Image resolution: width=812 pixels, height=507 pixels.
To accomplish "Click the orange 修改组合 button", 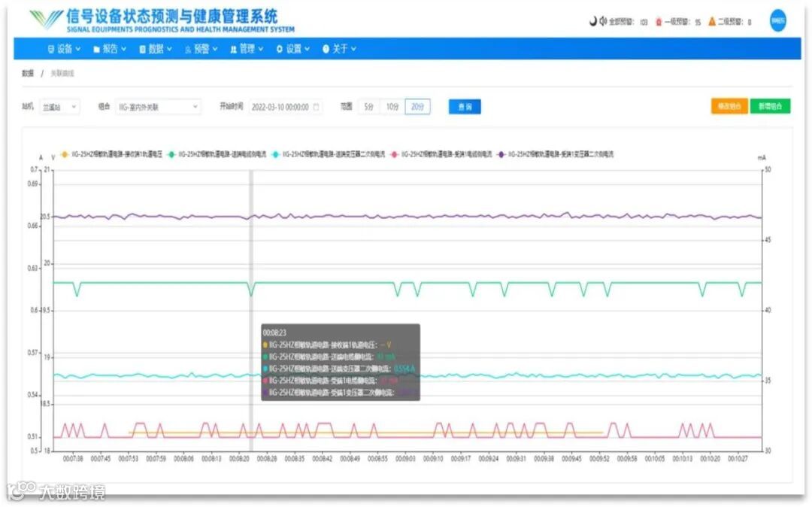I will coord(729,106).
